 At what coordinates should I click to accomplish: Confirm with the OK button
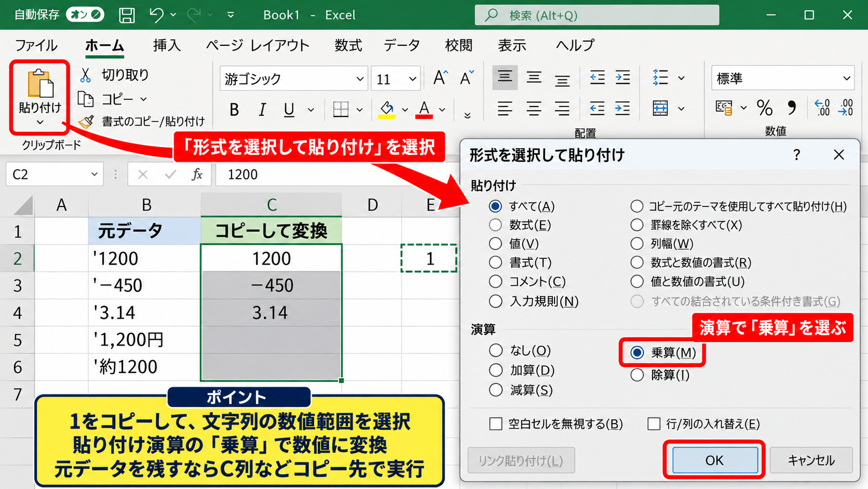coord(714,460)
